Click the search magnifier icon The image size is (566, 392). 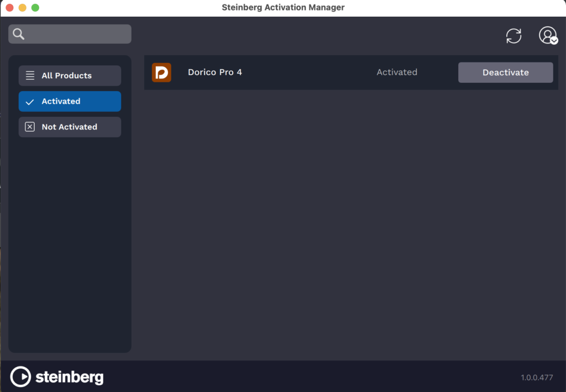18,34
